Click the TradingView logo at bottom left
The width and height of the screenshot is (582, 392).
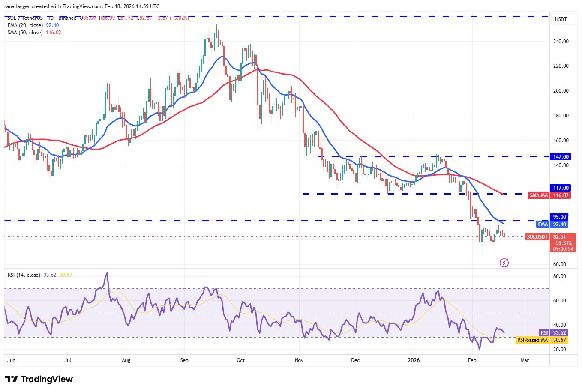point(39,379)
